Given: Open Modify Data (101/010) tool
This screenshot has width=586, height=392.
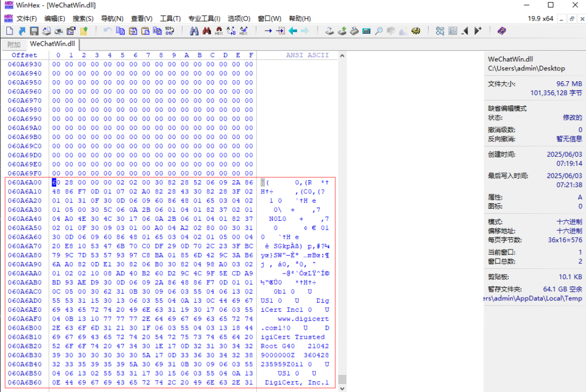Looking at the screenshot, I should [x=169, y=31].
